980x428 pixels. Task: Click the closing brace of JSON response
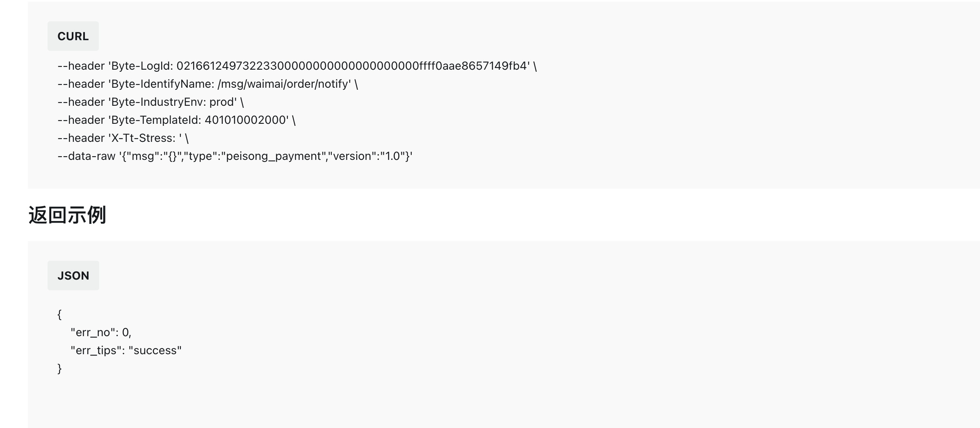click(59, 369)
